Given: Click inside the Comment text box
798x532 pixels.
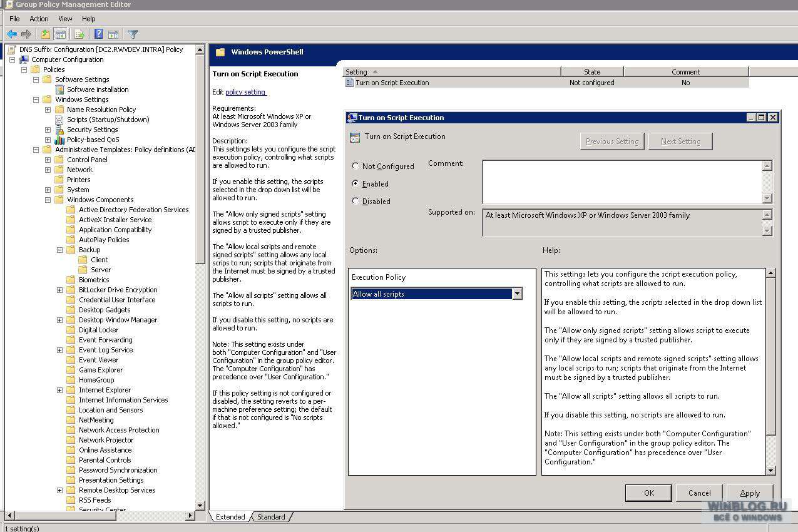Looking at the screenshot, I should [x=622, y=182].
